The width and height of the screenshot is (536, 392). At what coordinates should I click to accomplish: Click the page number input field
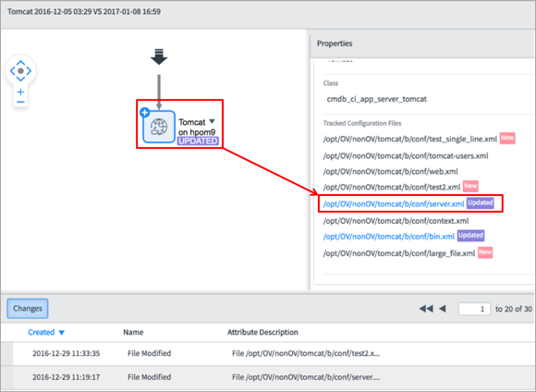(x=474, y=309)
